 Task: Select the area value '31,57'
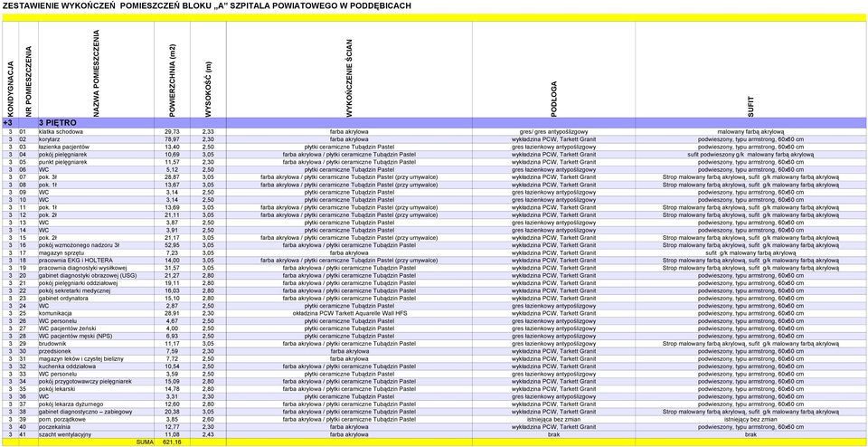[x=172, y=268]
